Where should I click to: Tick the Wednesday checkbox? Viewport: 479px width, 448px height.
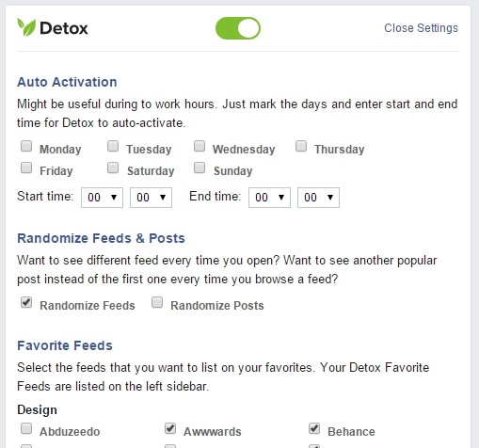(200, 146)
